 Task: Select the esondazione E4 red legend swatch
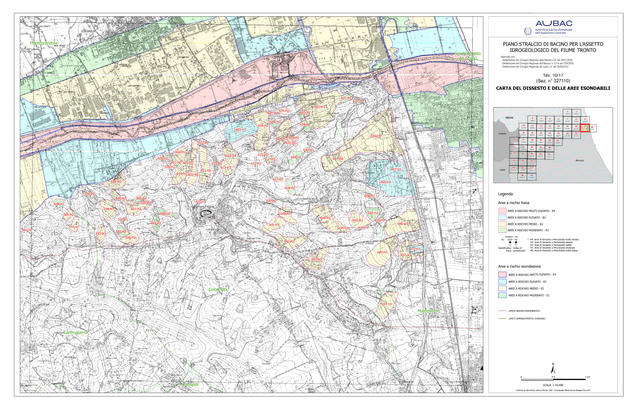pos(502,275)
